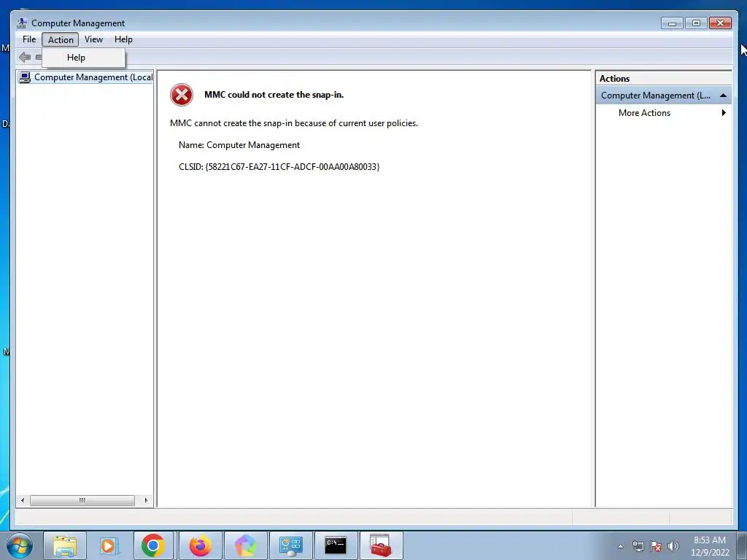Launch Windows Media Player from taskbar

click(109, 545)
